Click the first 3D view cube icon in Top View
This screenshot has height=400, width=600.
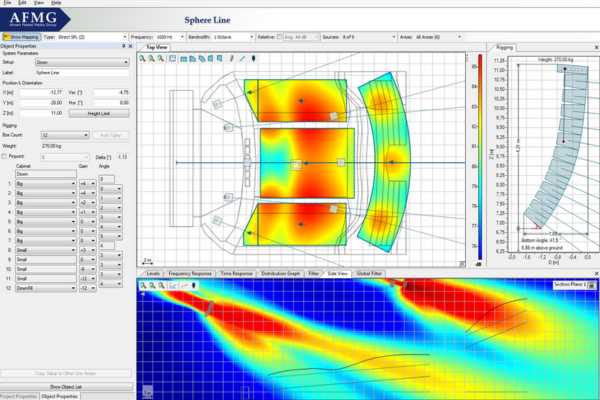pos(186,58)
